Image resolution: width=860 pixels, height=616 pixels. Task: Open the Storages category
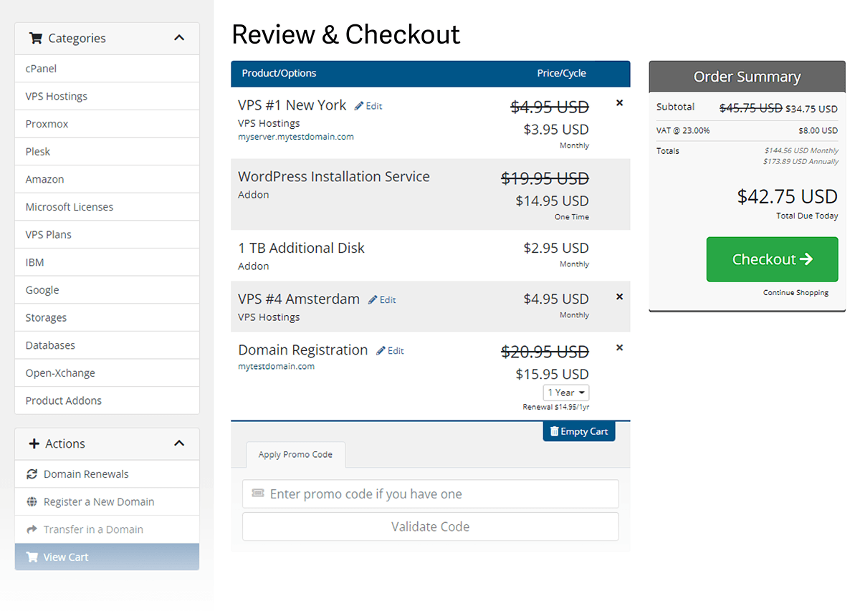(107, 317)
